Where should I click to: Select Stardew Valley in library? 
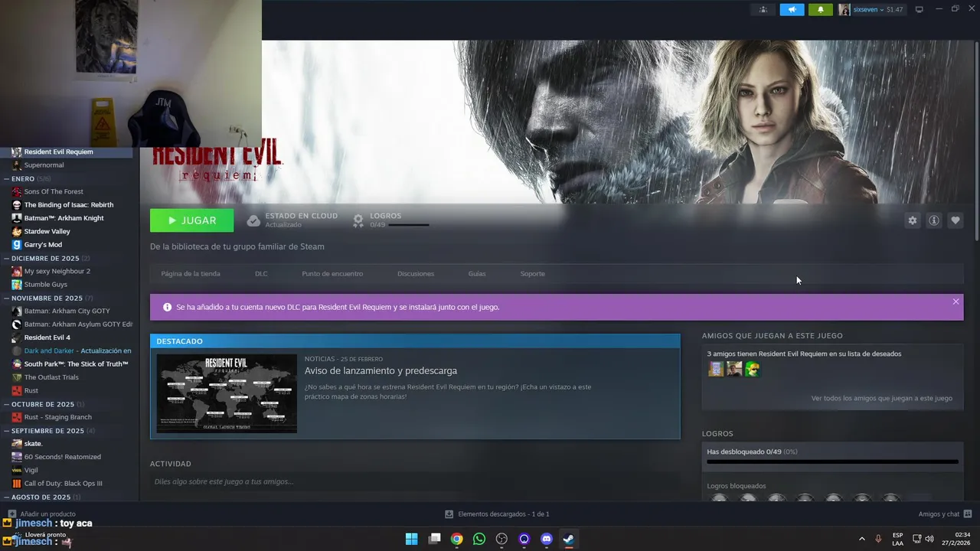pos(67,231)
